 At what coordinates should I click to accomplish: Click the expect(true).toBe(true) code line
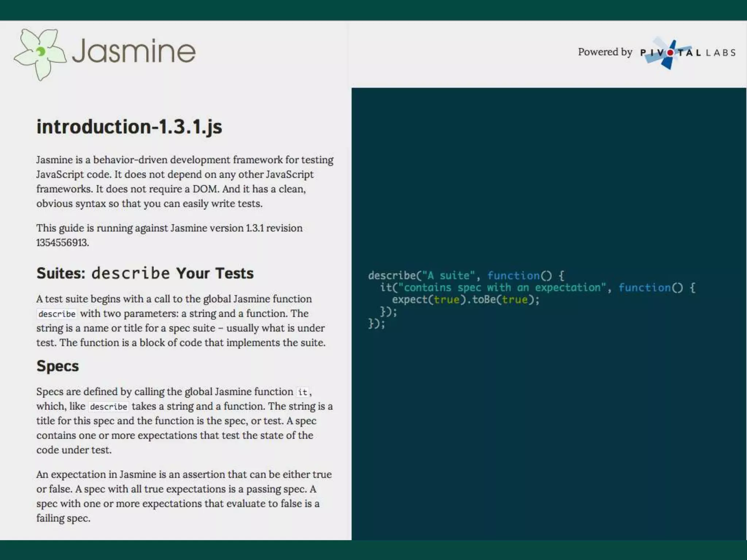[465, 300]
